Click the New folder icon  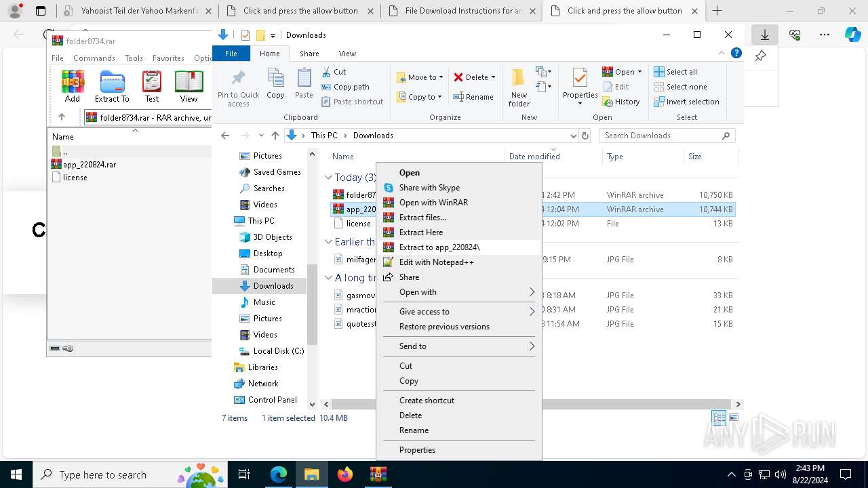(x=519, y=87)
